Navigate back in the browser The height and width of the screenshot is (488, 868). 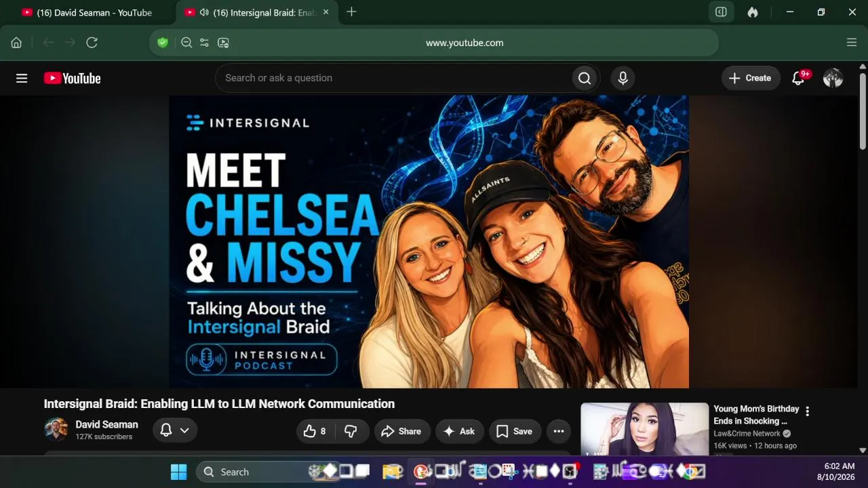[x=48, y=43]
